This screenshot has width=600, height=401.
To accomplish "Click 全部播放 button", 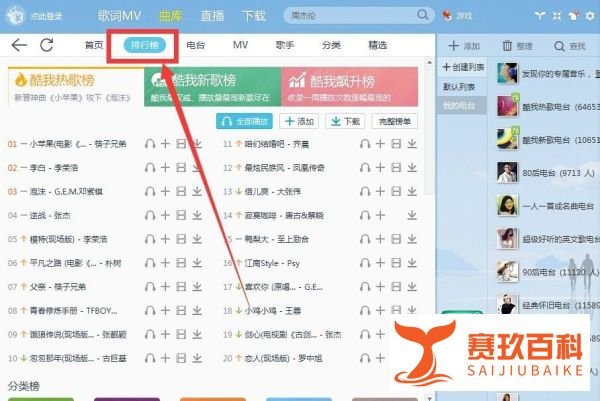I will click(x=245, y=121).
